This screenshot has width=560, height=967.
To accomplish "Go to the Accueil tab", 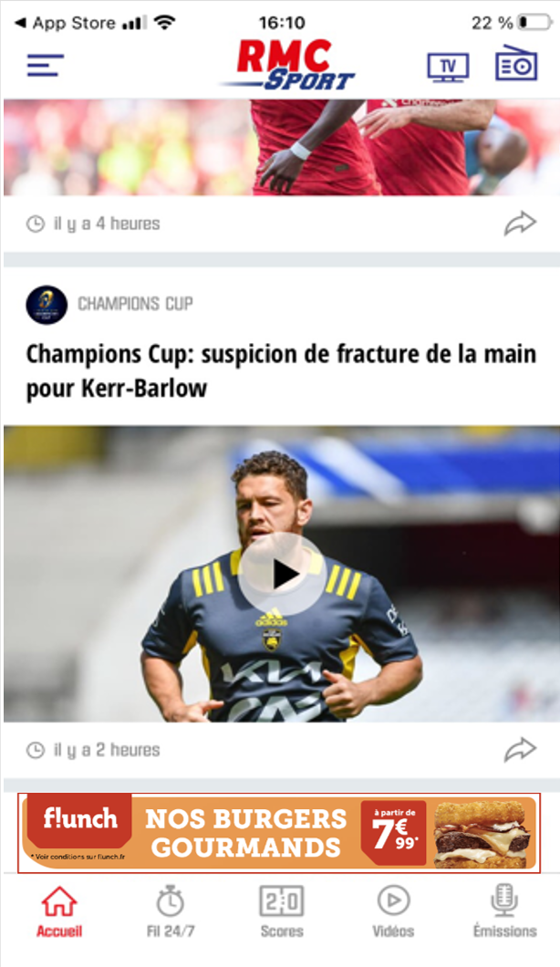I will click(58, 912).
